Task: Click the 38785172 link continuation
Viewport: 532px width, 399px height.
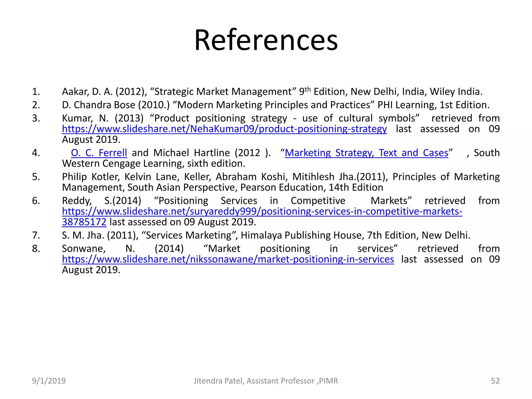Action: point(84,222)
